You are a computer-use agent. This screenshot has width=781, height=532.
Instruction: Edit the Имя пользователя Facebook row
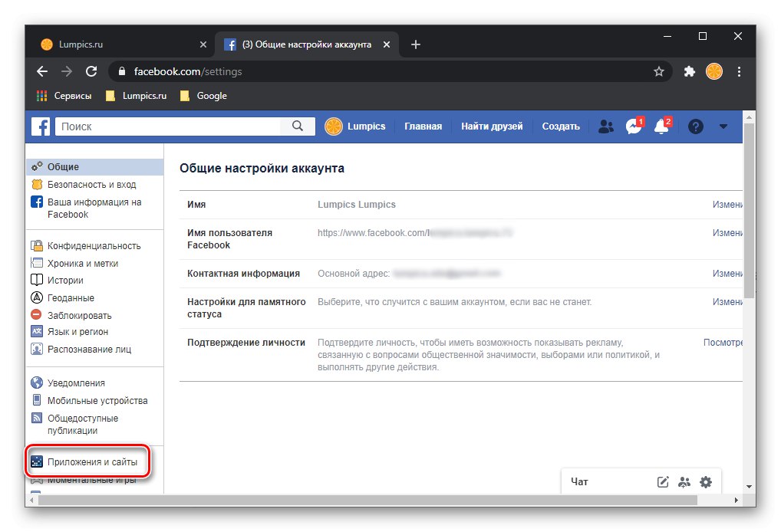point(727,233)
